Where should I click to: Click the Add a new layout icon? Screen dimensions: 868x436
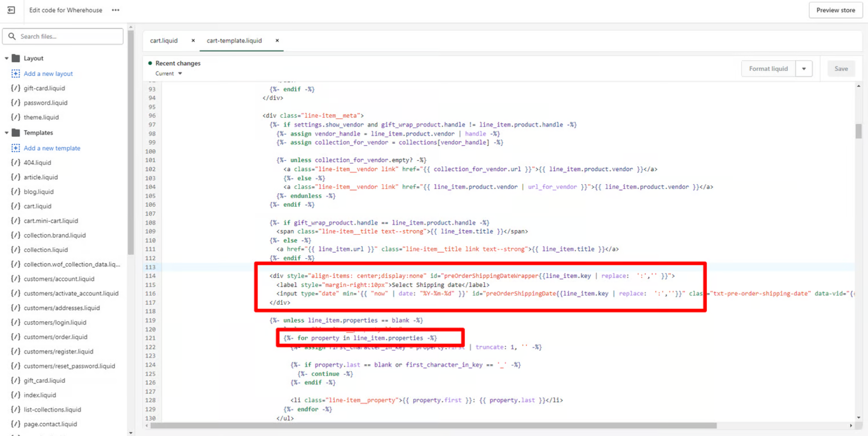[x=16, y=73]
